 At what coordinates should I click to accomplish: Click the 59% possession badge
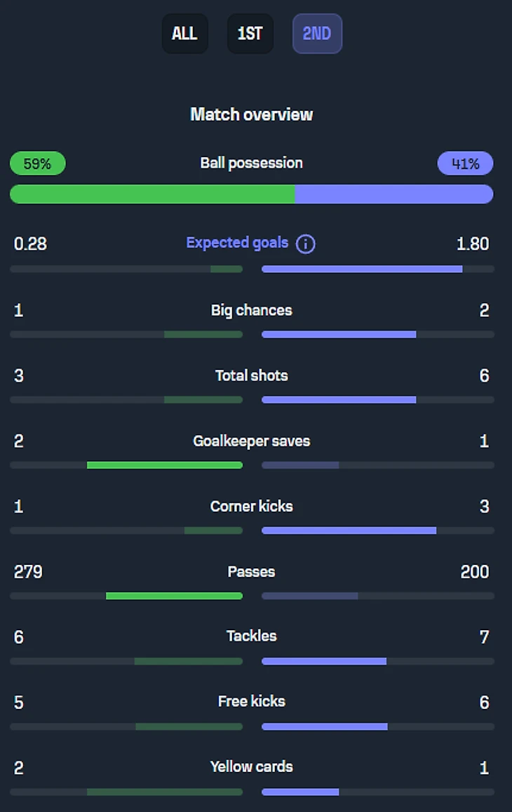point(37,164)
